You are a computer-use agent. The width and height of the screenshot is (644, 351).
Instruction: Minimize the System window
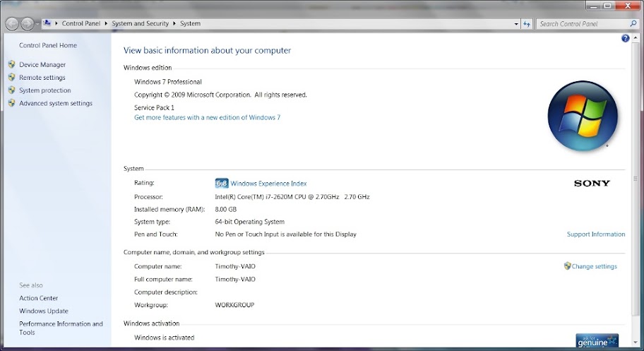593,6
